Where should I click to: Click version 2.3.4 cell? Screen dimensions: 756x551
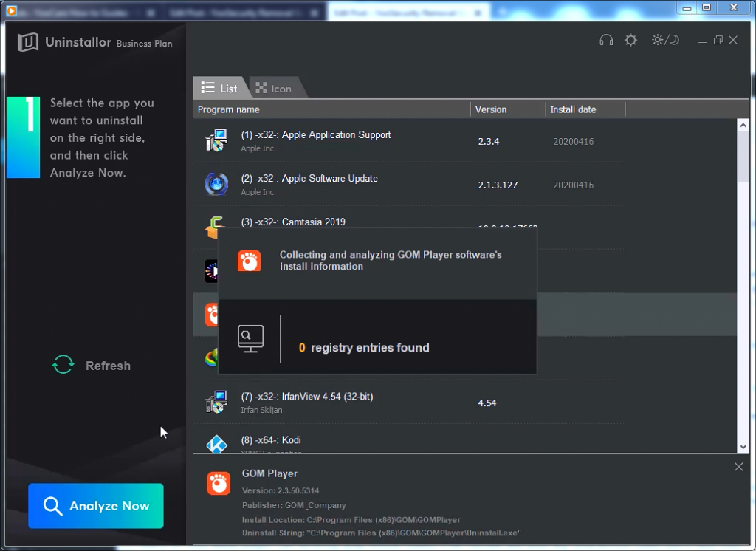(x=489, y=141)
